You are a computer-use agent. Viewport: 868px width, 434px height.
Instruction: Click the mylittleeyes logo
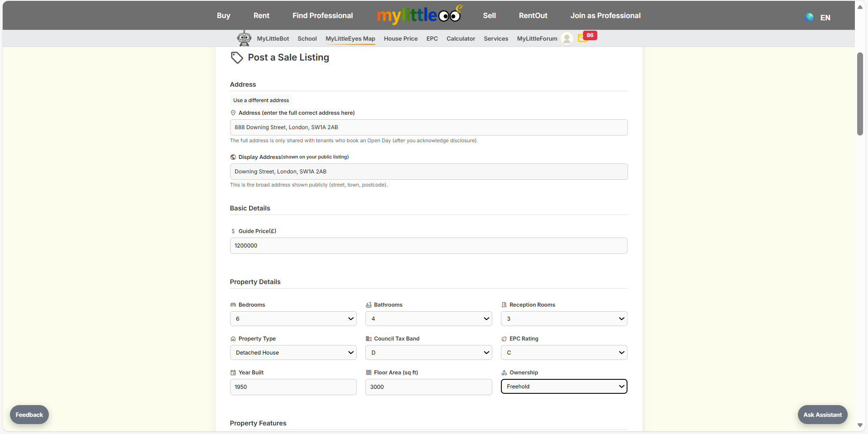(x=419, y=15)
